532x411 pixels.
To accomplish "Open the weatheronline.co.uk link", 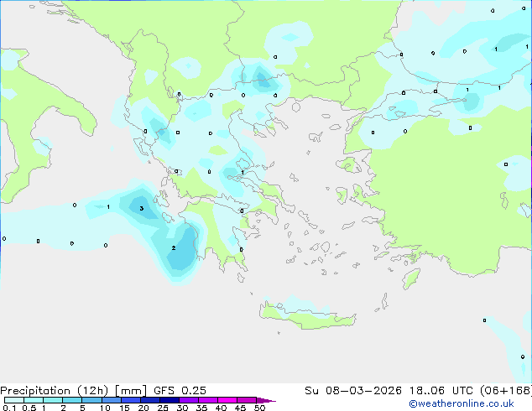I will click(x=462, y=403).
